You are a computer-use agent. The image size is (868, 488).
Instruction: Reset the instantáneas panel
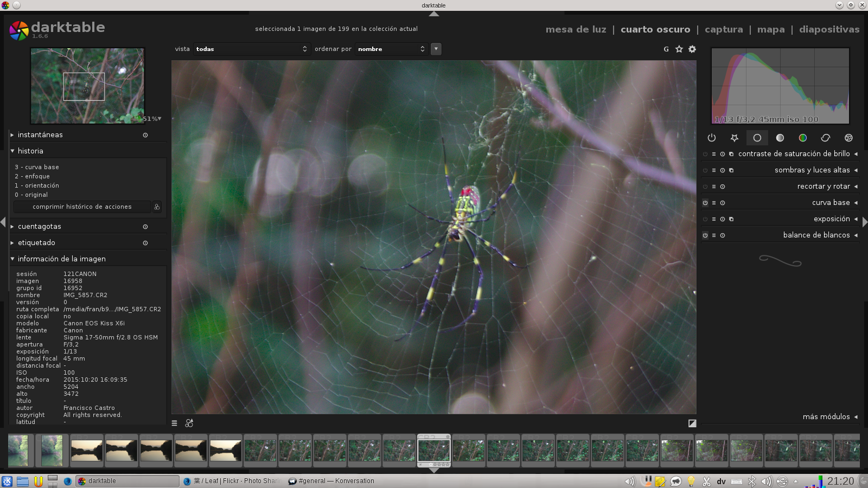pyautogui.click(x=145, y=135)
